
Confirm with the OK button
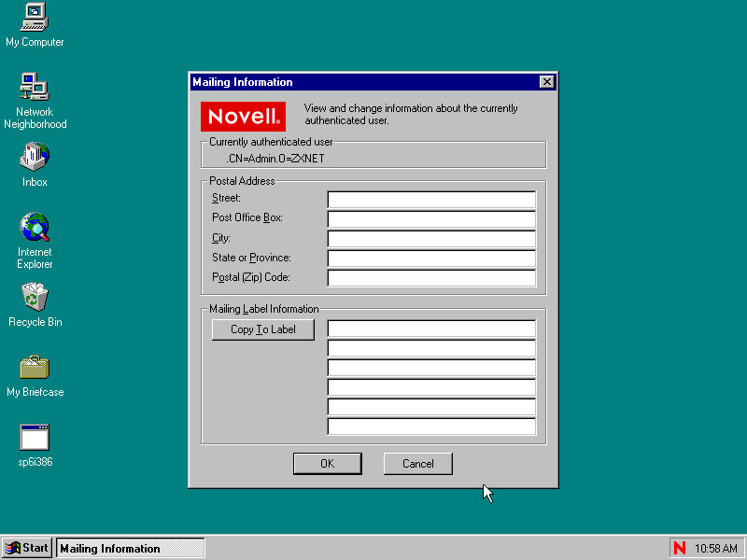[328, 464]
